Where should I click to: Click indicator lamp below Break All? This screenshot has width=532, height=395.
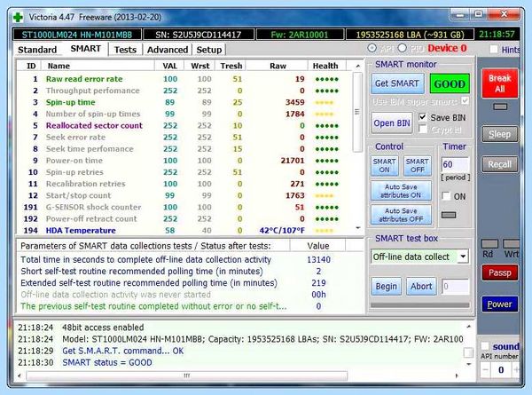tap(500, 107)
